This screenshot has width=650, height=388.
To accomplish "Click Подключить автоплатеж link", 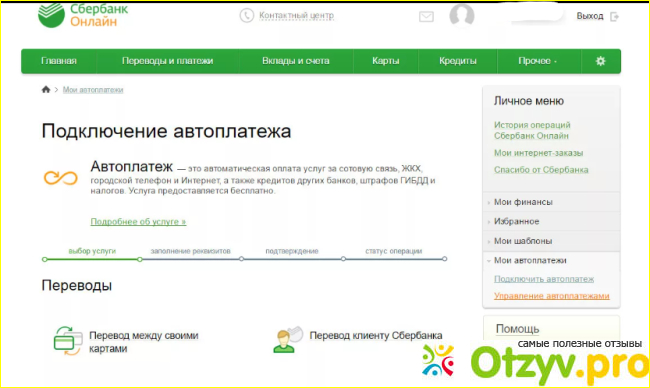I will pyautogui.click(x=544, y=279).
